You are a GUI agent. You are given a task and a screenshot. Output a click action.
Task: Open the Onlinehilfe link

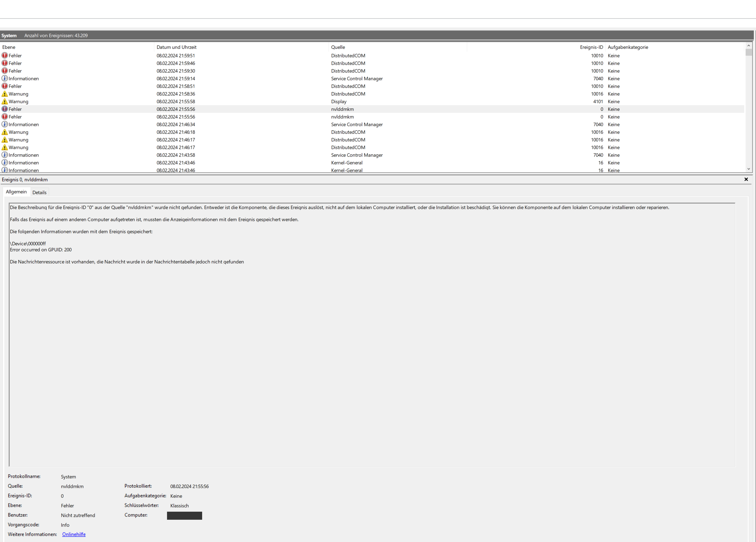(74, 534)
